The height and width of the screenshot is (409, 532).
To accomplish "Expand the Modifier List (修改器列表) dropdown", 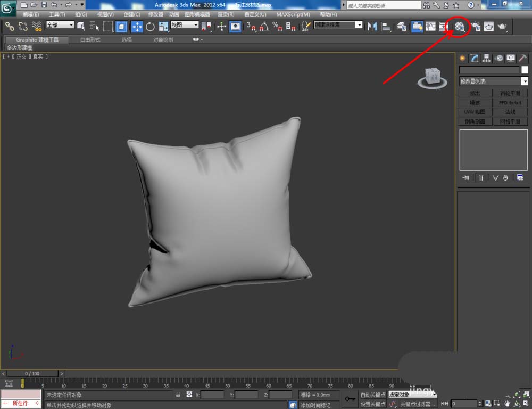I will click(525, 81).
